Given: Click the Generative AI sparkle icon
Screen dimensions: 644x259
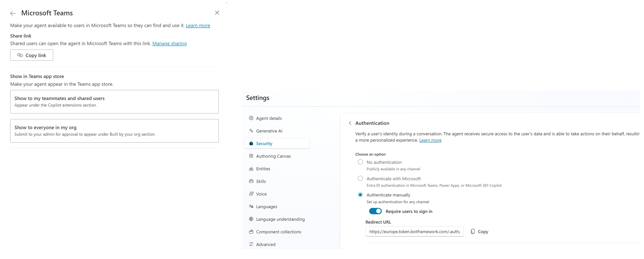Looking at the screenshot, I should 251,131.
